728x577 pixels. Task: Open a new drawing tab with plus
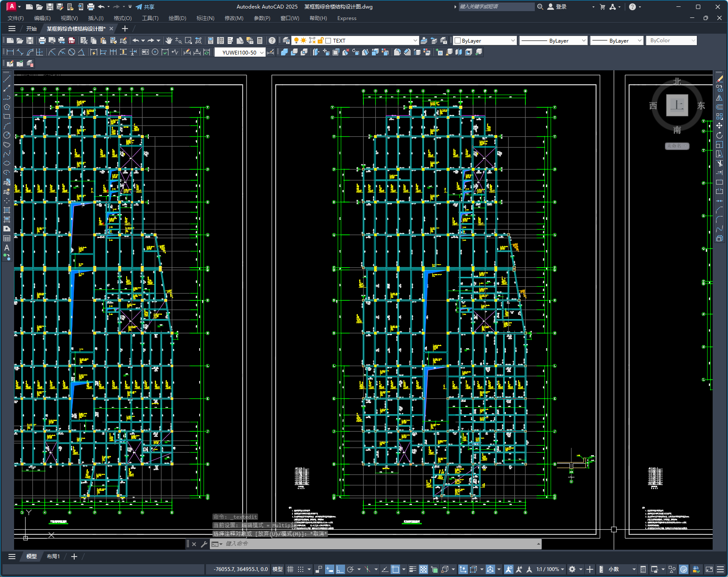pos(125,29)
